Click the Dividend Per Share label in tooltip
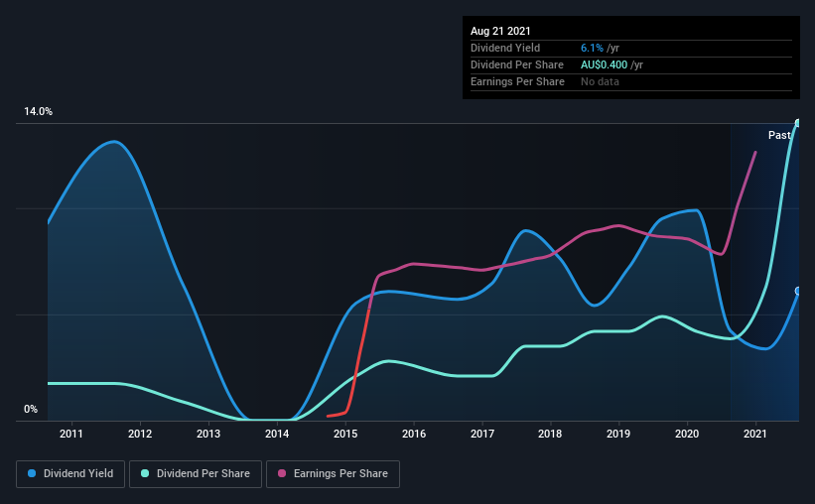Viewport: 815px width, 504px height. click(517, 64)
